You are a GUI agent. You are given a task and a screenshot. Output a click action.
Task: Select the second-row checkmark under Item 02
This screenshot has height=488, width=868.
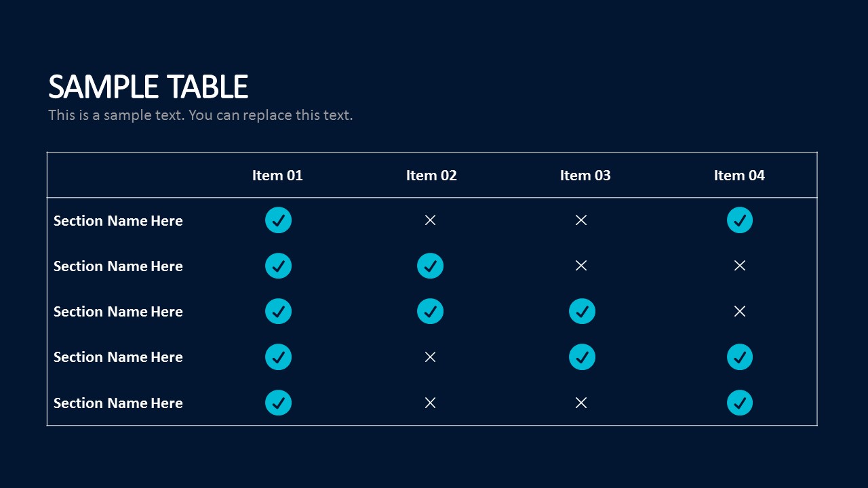pos(430,266)
